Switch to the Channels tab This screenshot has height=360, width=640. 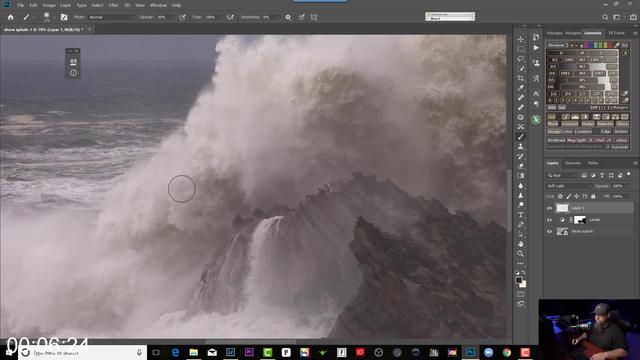[x=573, y=163]
